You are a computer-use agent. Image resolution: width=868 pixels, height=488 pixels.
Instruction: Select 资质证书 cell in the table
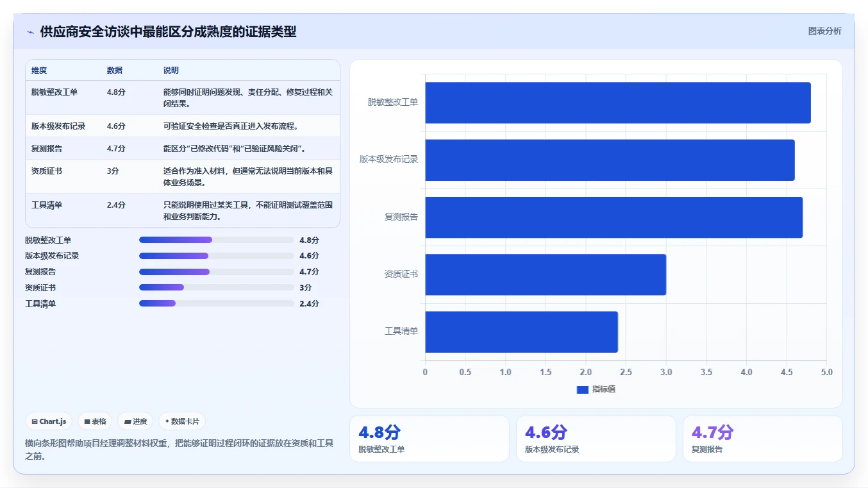47,171
